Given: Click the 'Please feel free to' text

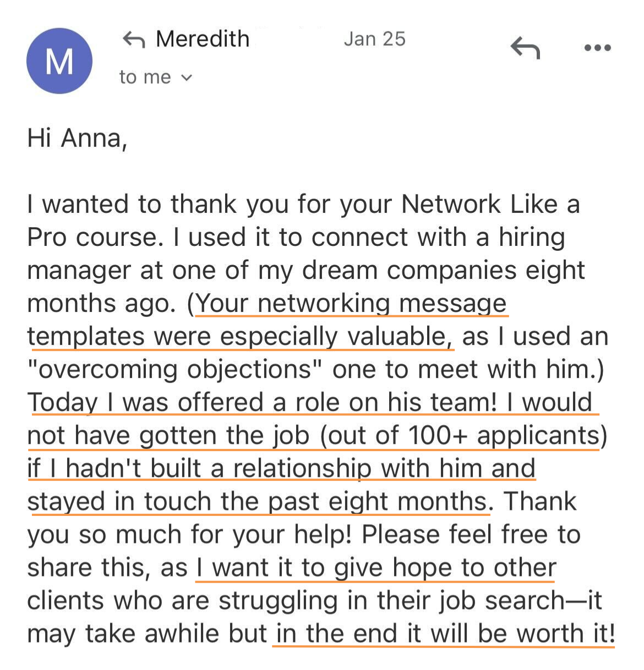Looking at the screenshot, I should click(x=471, y=534).
